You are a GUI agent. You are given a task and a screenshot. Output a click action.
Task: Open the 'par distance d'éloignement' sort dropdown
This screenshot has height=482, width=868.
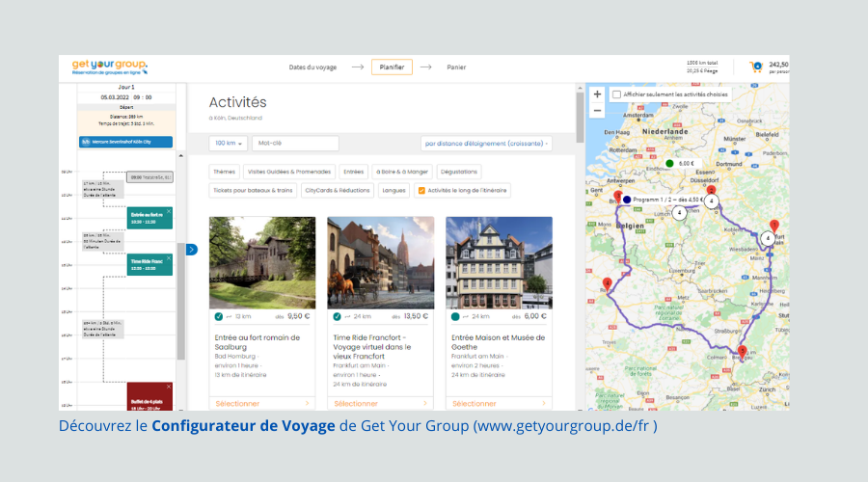click(486, 144)
